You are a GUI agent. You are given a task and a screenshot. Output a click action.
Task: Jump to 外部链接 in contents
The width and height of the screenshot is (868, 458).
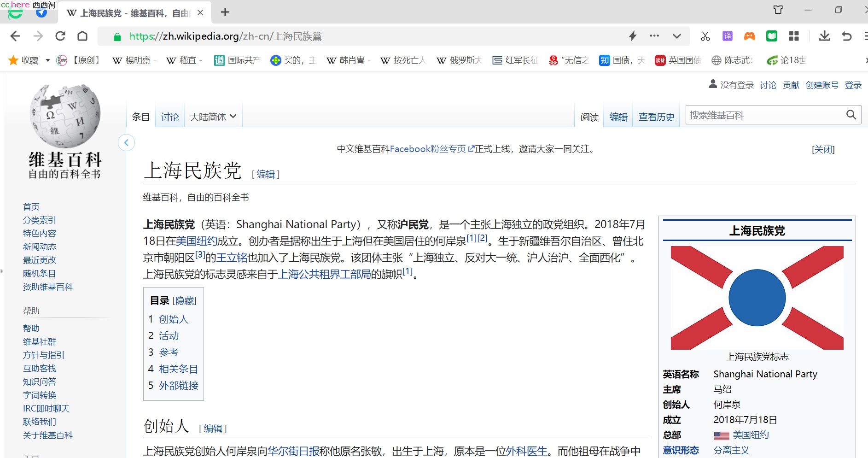tap(179, 385)
